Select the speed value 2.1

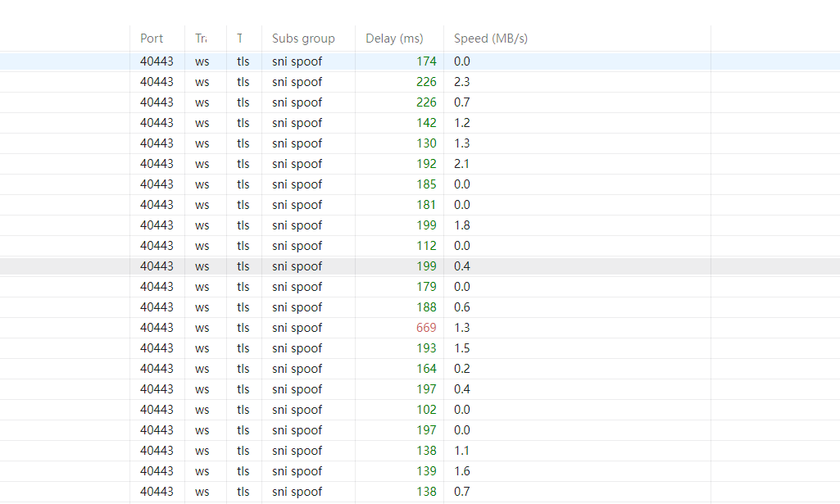(461, 164)
